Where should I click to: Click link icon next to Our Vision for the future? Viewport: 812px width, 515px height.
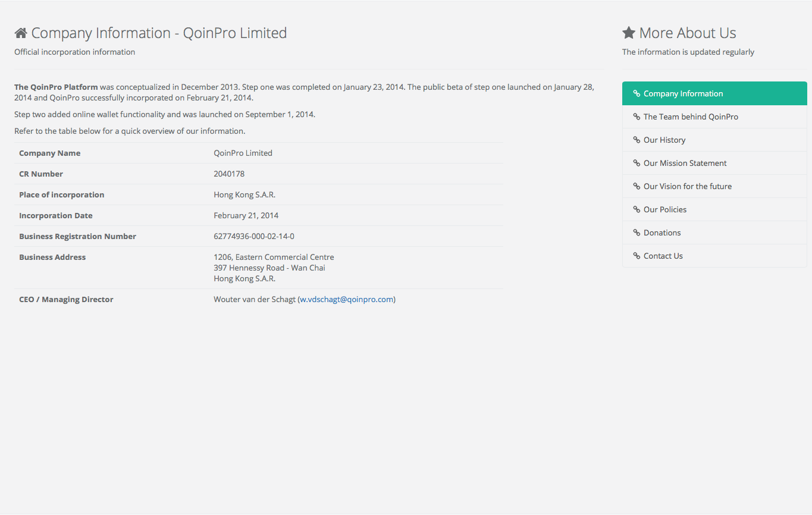pyautogui.click(x=637, y=186)
